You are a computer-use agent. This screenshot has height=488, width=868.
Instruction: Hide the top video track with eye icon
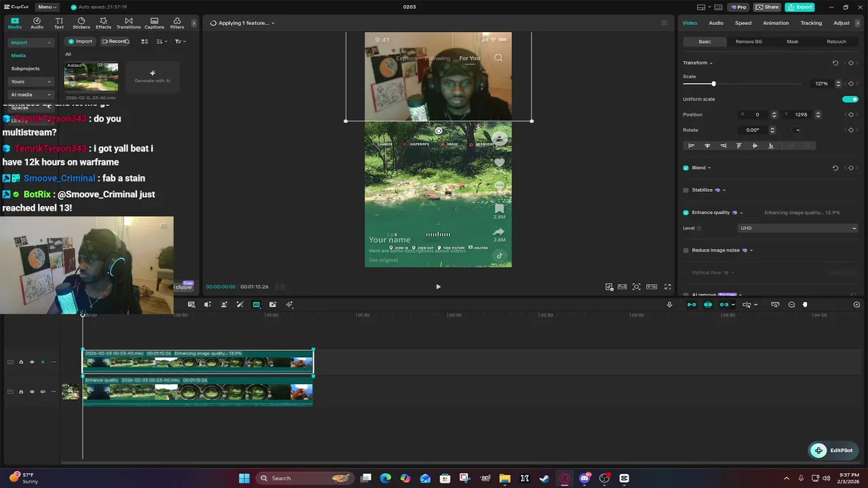click(32, 362)
